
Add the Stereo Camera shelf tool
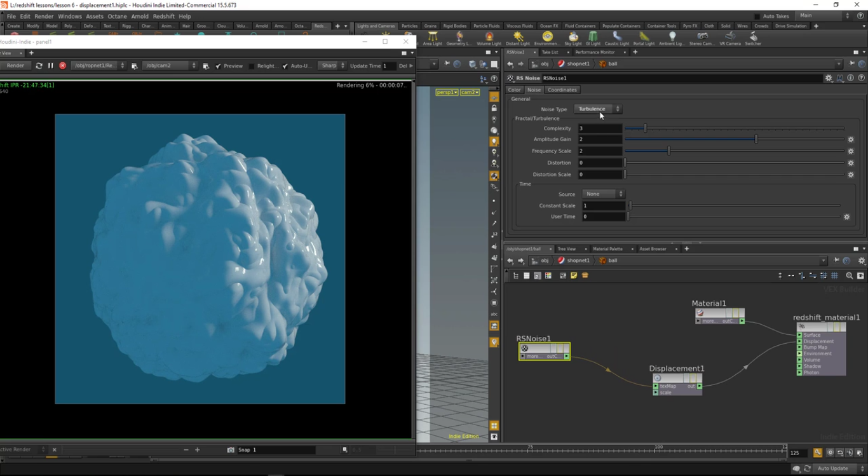point(702,38)
